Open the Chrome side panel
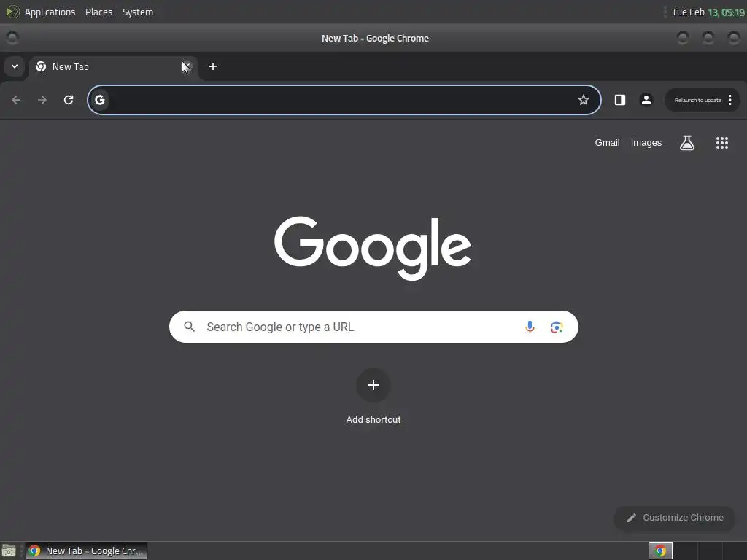 coord(620,100)
